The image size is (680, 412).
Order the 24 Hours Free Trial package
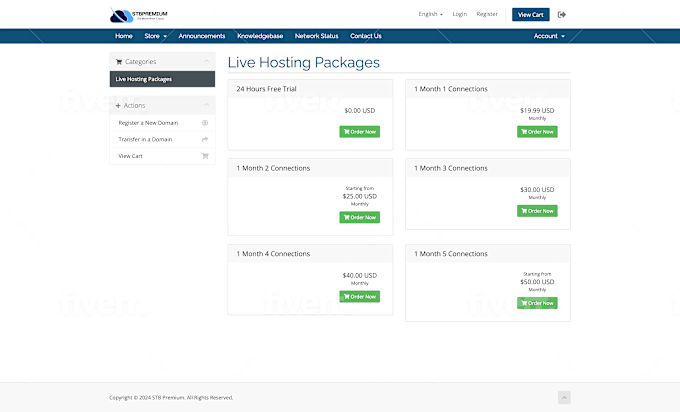pyautogui.click(x=359, y=131)
